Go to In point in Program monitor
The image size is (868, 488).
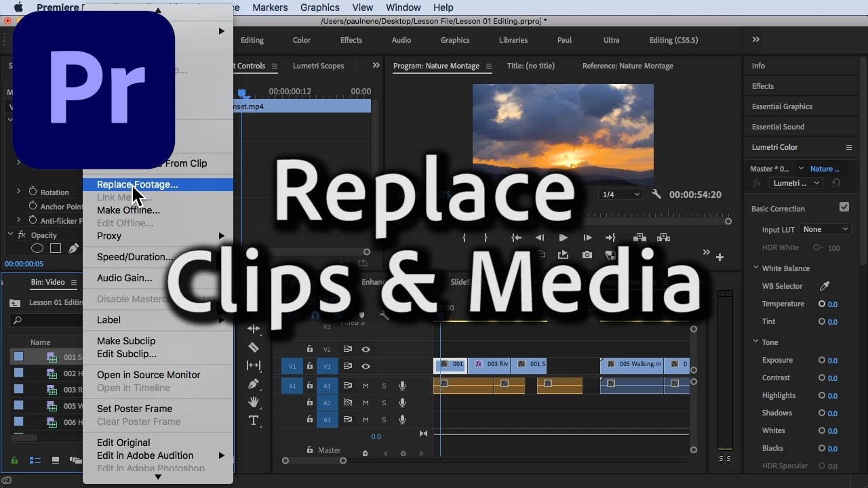pyautogui.click(x=516, y=237)
